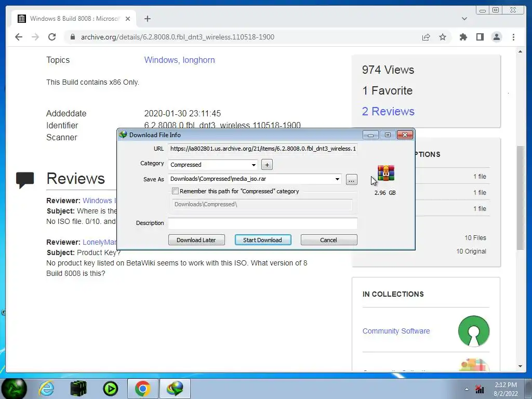Open the 2 Reviews link
Screen dimensions: 532x399
388,111
